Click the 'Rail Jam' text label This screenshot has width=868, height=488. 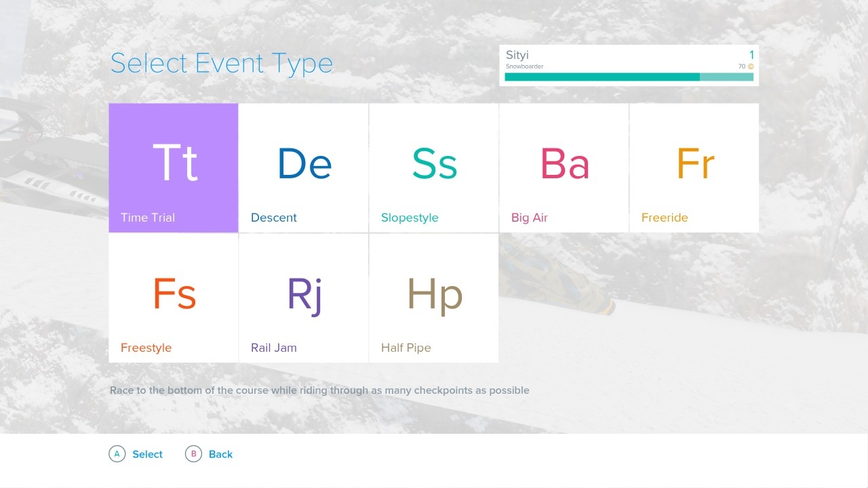pyautogui.click(x=274, y=348)
